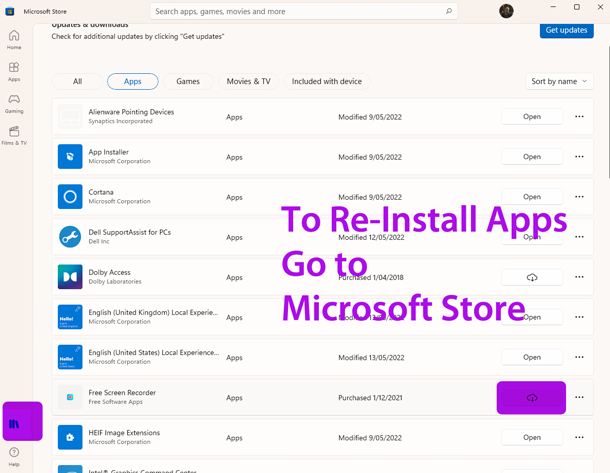Viewport: 610px width, 473px height.
Task: Expand the Sort by name dropdown
Action: tap(559, 81)
